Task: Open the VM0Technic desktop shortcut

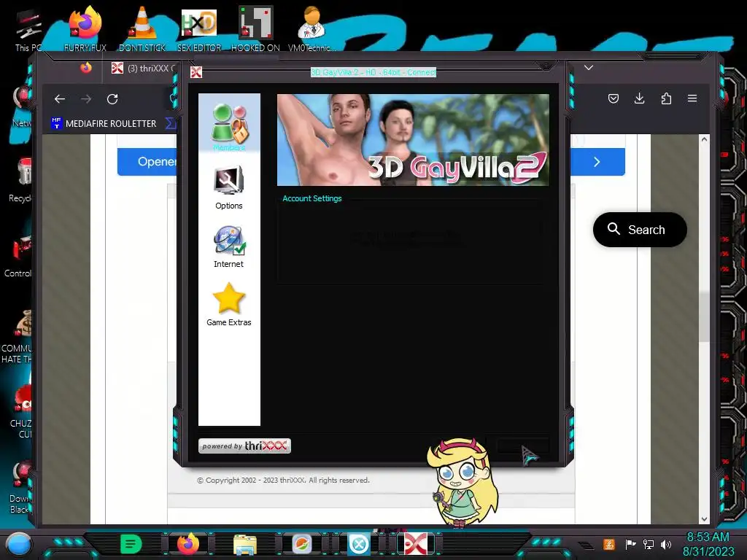Action: click(311, 28)
